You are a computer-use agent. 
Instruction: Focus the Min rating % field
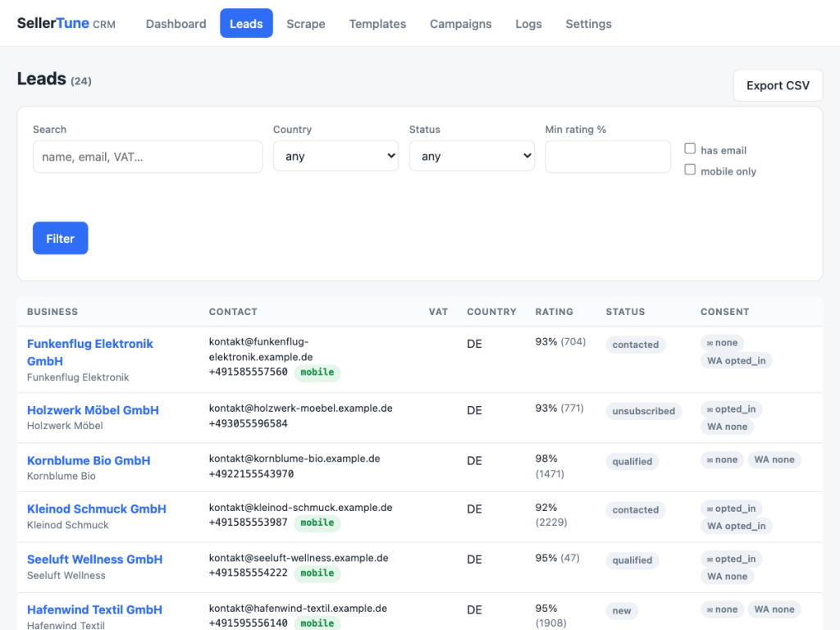(608, 157)
